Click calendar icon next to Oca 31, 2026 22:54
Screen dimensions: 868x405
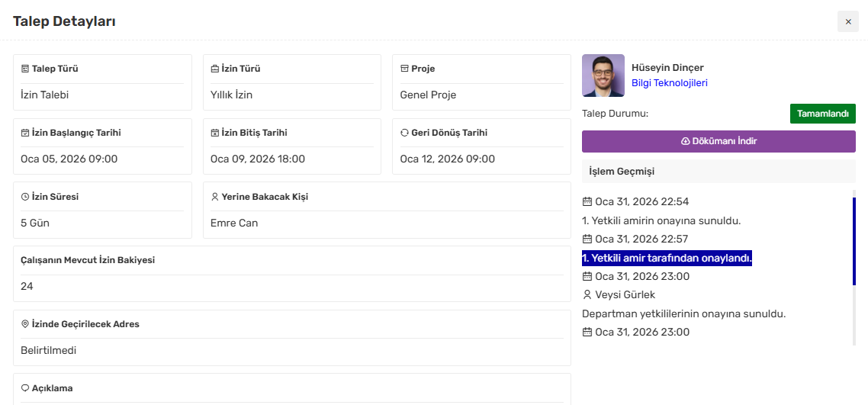pyautogui.click(x=587, y=202)
